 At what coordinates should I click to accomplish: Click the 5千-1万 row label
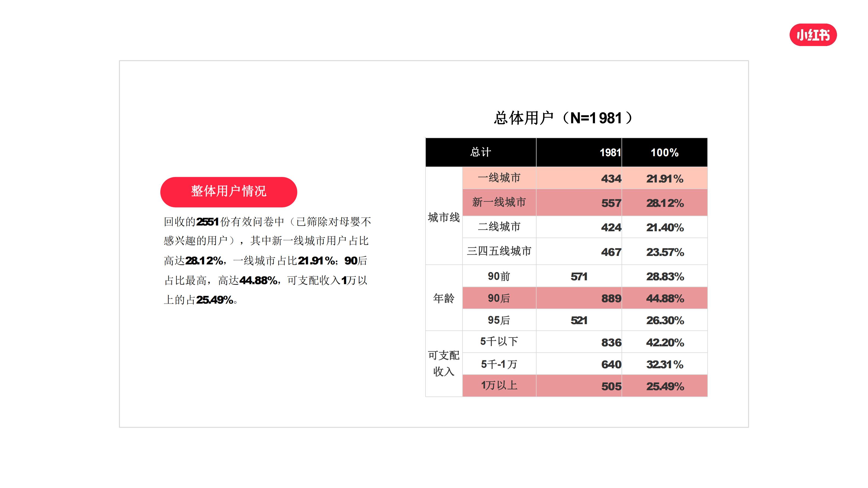click(499, 364)
